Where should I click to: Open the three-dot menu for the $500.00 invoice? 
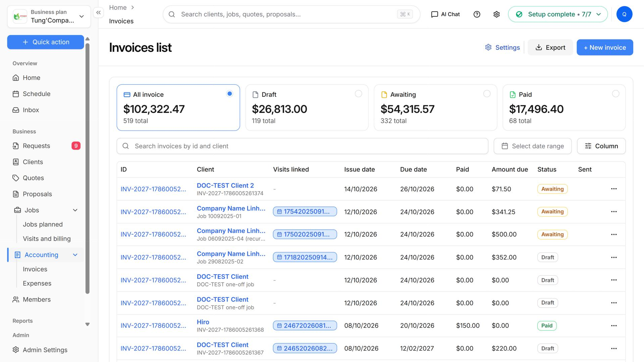point(614,234)
